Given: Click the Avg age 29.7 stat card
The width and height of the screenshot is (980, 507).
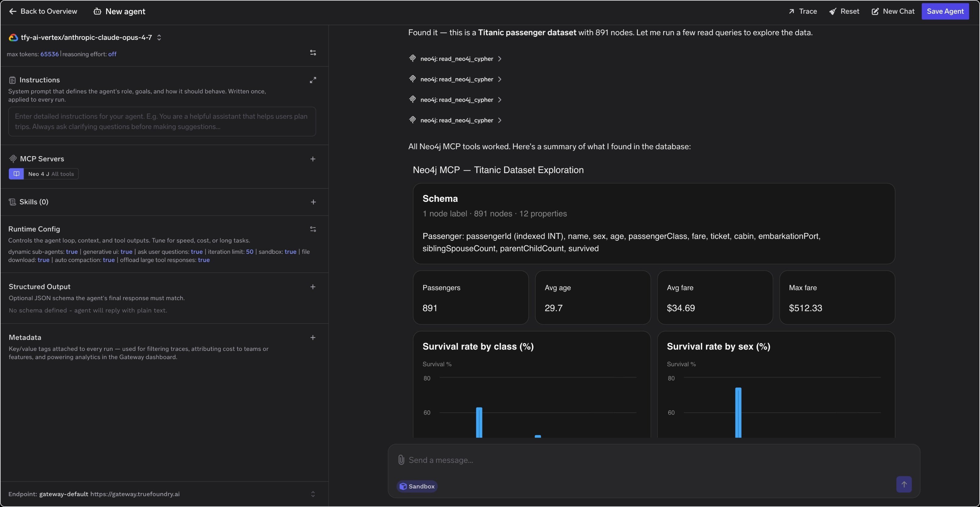Looking at the screenshot, I should pyautogui.click(x=593, y=298).
